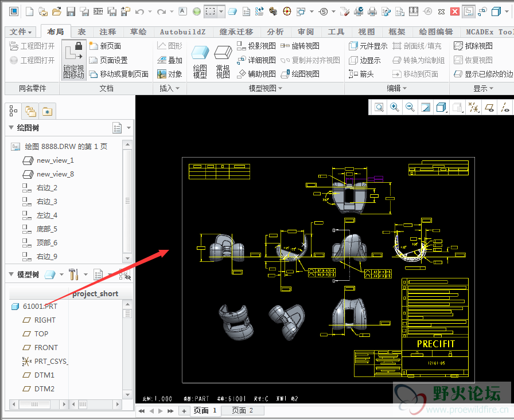Image resolution: width=514 pixels, height=420 pixels.
Task: Choose Move or Copy Sheets (移动或复制页面)
Action: coord(119,74)
